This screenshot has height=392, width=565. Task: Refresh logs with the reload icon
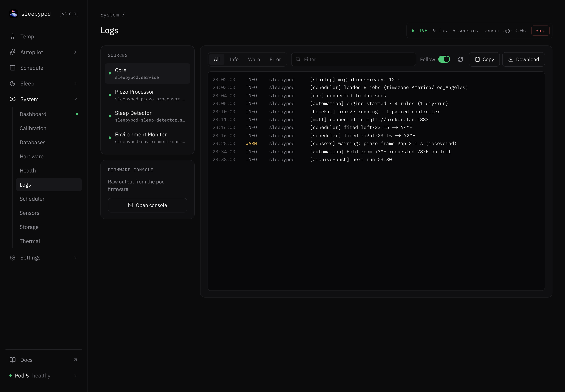click(460, 59)
